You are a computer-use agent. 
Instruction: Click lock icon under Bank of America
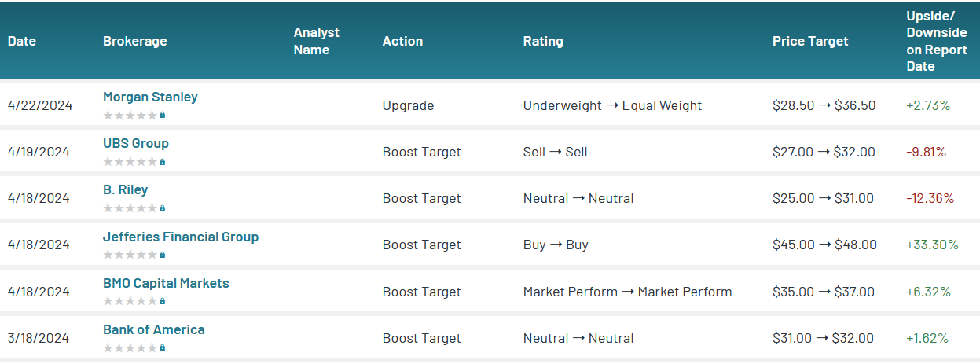[x=162, y=347]
